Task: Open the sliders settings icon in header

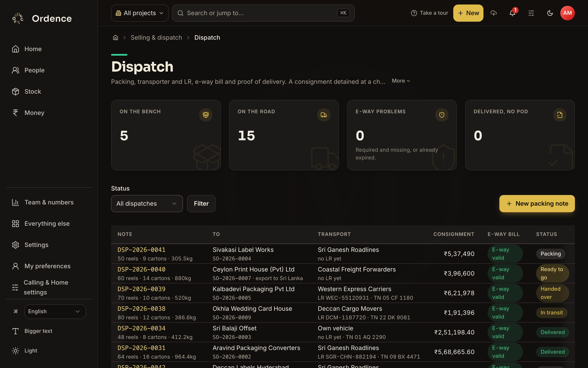Action: pos(531,13)
